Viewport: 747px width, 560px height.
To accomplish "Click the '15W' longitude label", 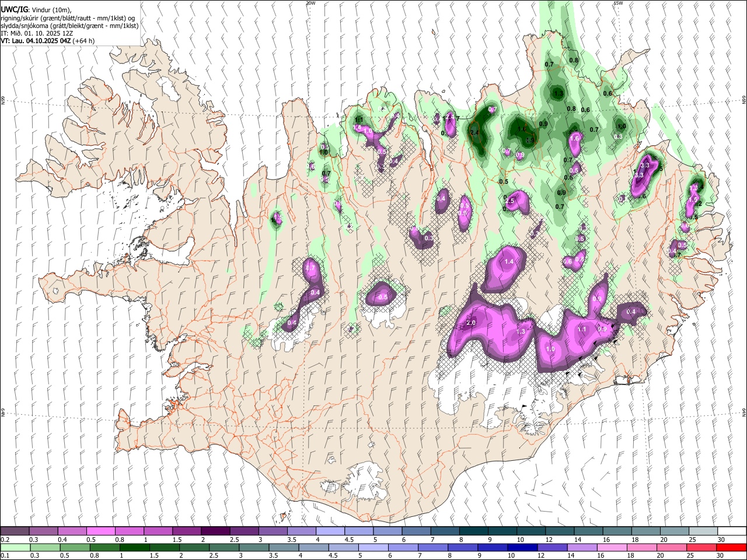I will pos(618,3).
